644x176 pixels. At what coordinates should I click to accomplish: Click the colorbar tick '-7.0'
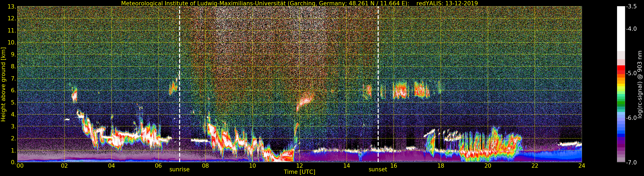(x=632, y=162)
